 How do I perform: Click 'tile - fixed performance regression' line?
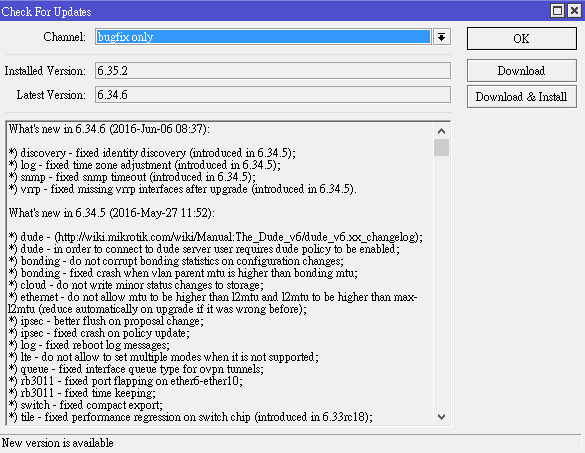tap(191, 416)
